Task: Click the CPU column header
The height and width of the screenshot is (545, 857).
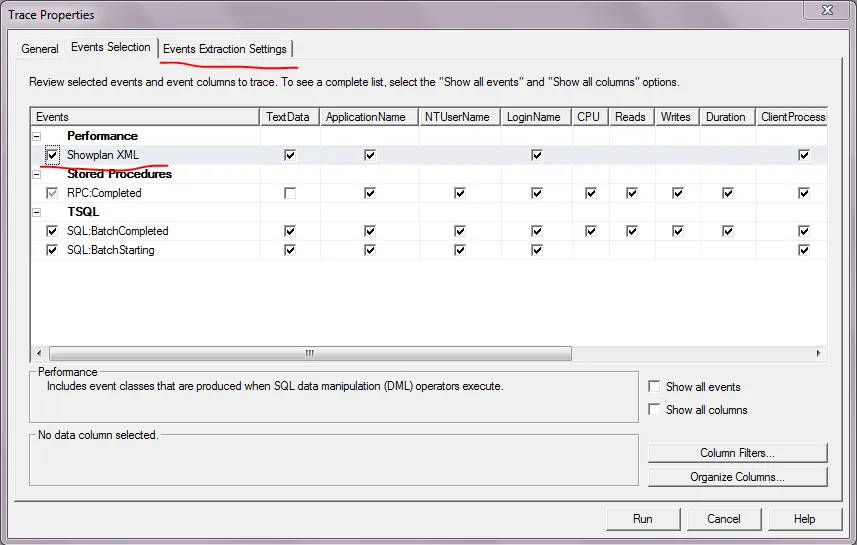Action: click(591, 117)
